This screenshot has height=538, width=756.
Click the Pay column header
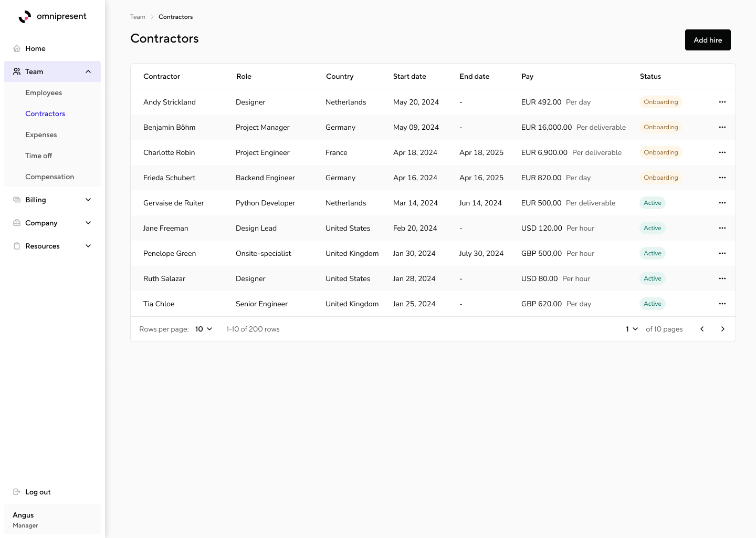click(527, 76)
